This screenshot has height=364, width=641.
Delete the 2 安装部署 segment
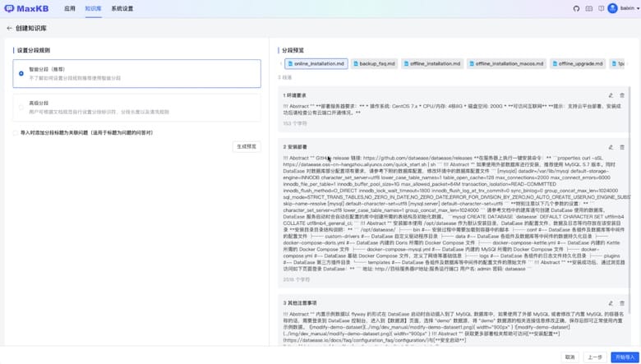coord(622,147)
